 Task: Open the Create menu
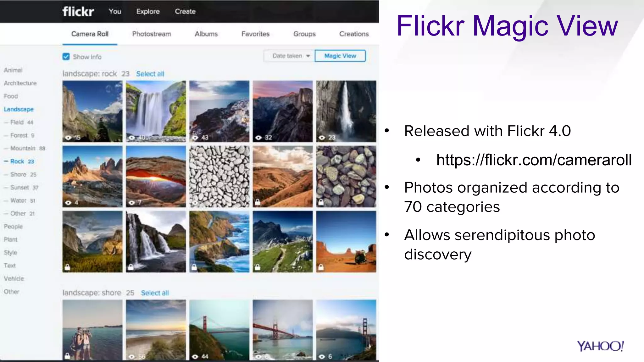(x=185, y=12)
